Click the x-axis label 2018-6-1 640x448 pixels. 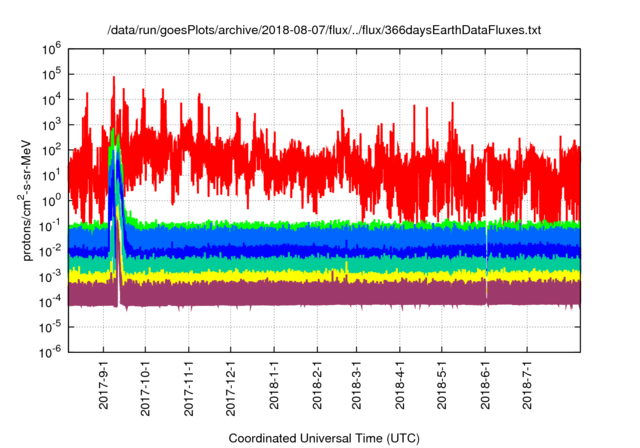coord(485,385)
